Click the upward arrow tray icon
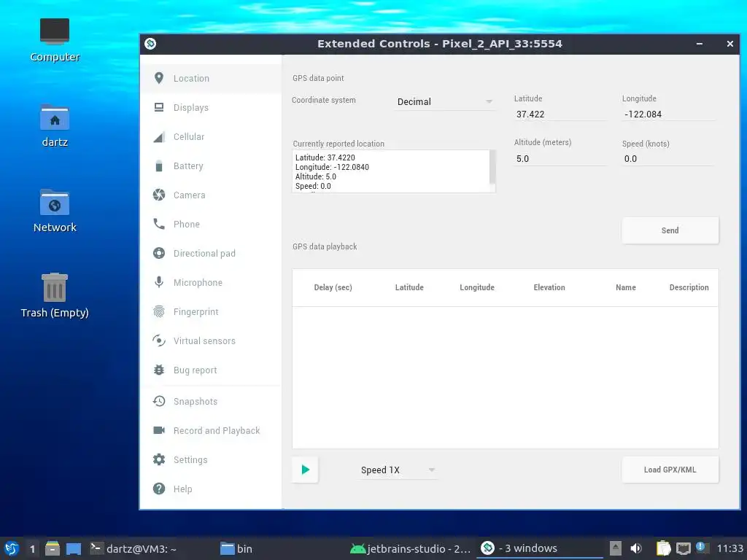The height and width of the screenshot is (560, 747). point(616,548)
